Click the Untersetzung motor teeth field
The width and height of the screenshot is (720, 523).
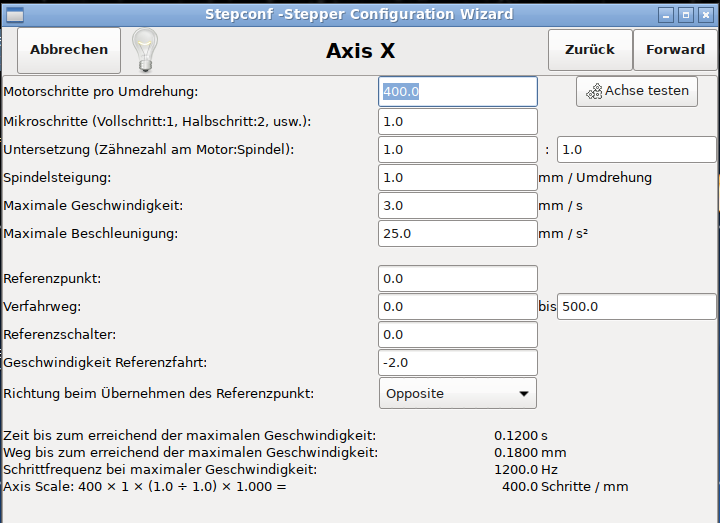pos(458,149)
